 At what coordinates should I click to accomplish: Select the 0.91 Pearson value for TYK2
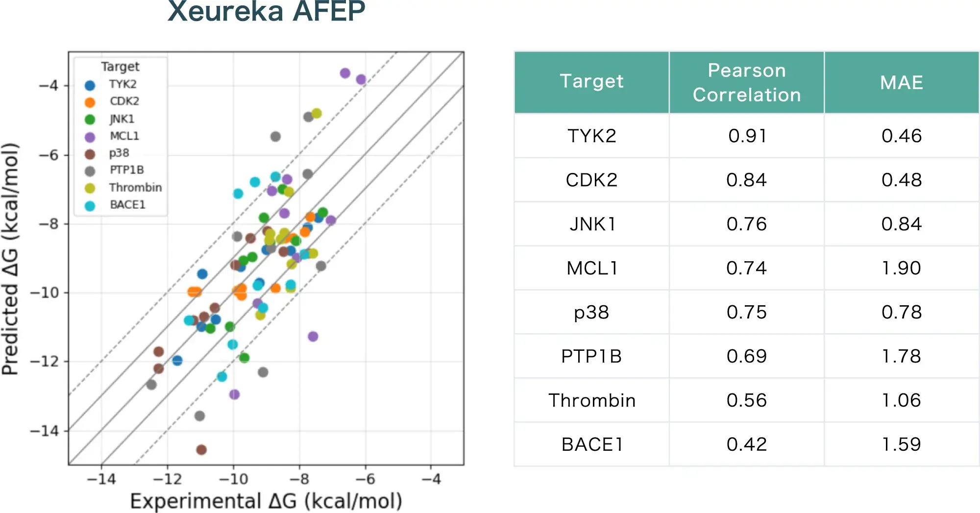pyautogui.click(x=747, y=136)
